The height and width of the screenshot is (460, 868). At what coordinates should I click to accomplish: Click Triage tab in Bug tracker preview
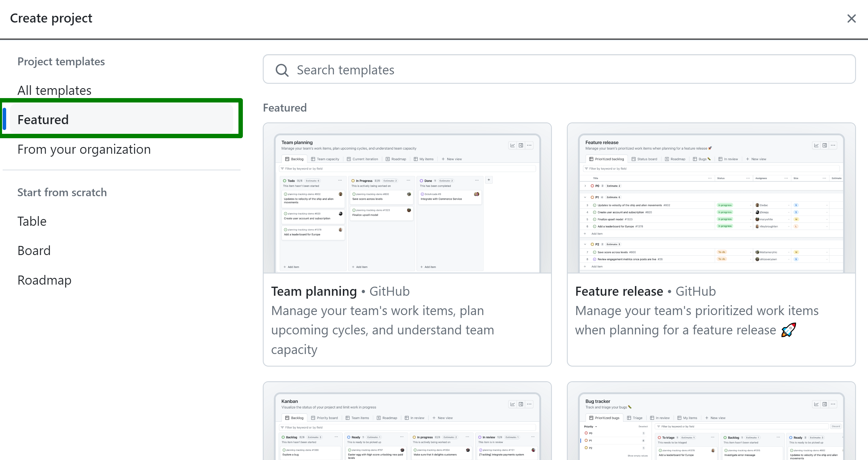[635, 418]
